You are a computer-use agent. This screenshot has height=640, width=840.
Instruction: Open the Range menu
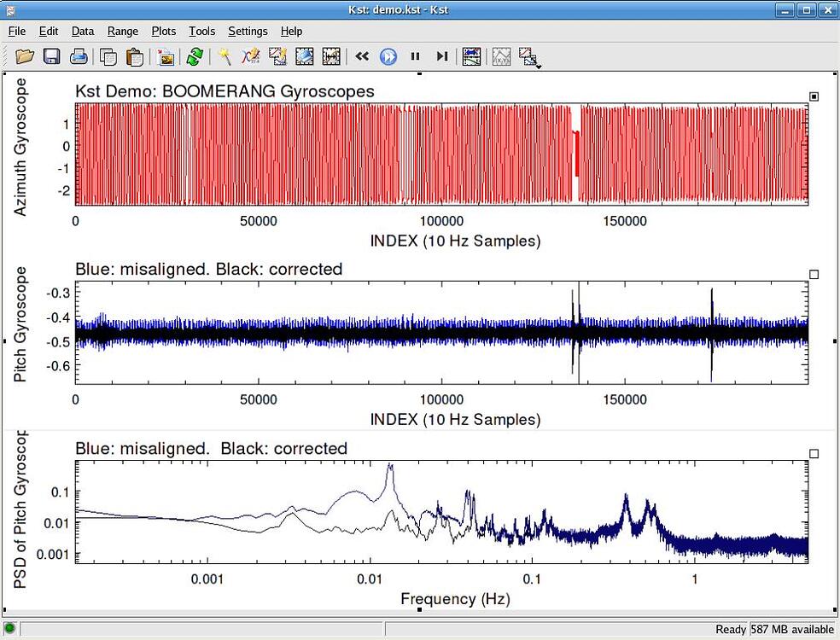(122, 31)
